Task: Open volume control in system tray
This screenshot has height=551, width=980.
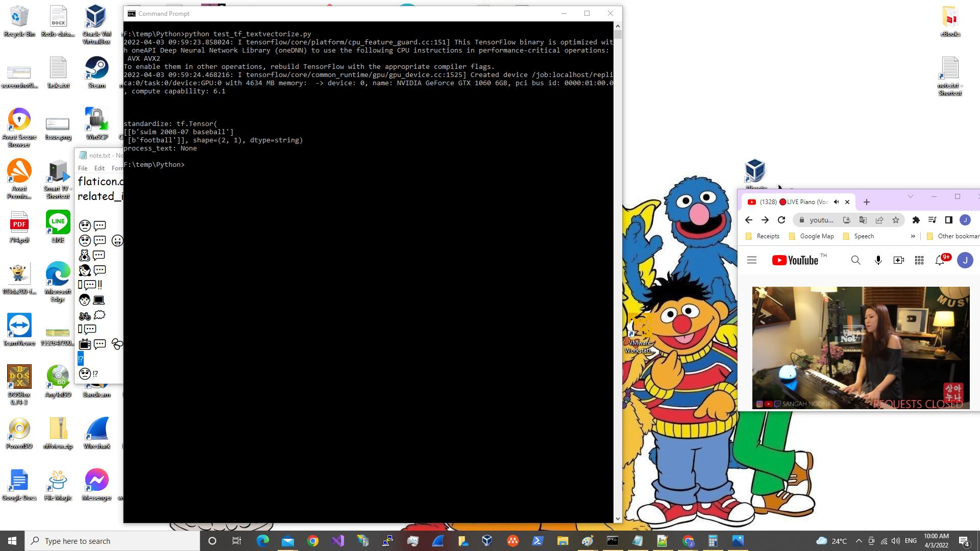Action: coord(896,541)
